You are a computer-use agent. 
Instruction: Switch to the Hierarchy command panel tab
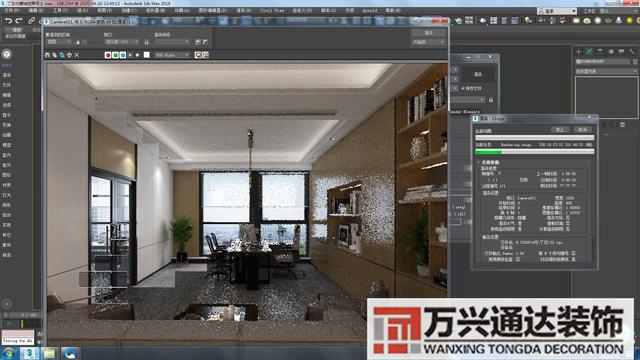(600, 52)
